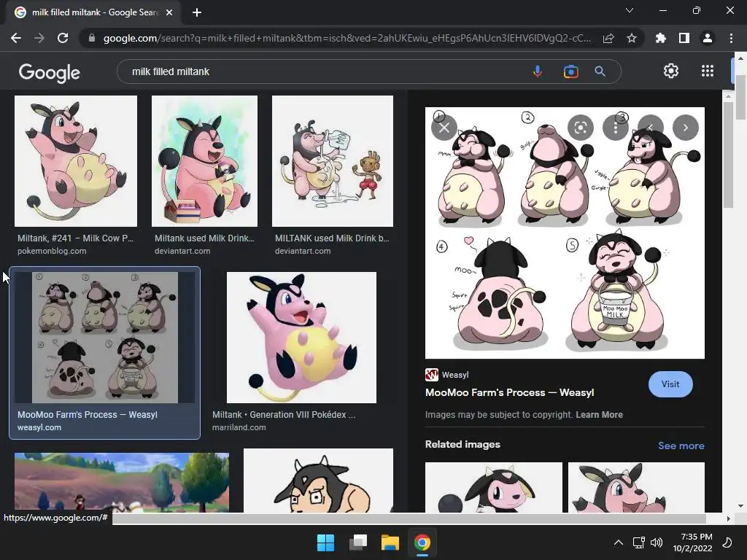Viewport: 747px width, 560px height.
Task: Close the milk filled miltank tab
Action: click(169, 13)
